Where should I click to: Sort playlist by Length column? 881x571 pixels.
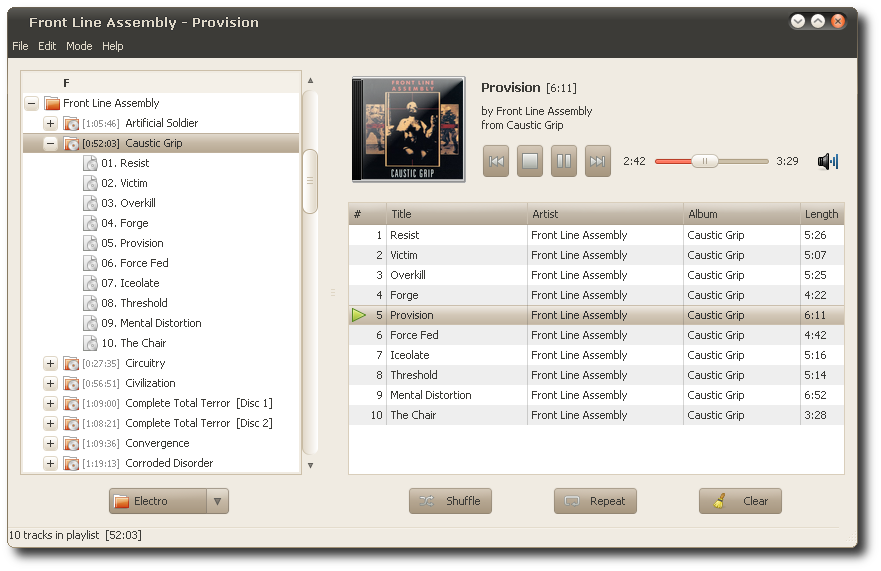[822, 214]
